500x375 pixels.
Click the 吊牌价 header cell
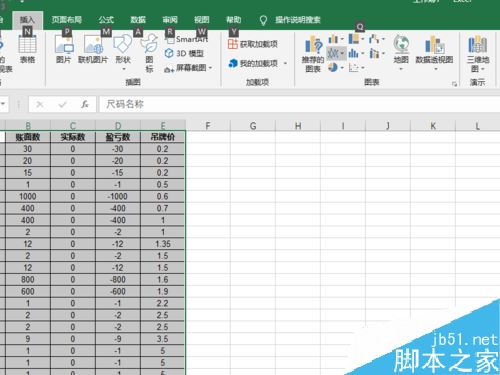(x=163, y=137)
